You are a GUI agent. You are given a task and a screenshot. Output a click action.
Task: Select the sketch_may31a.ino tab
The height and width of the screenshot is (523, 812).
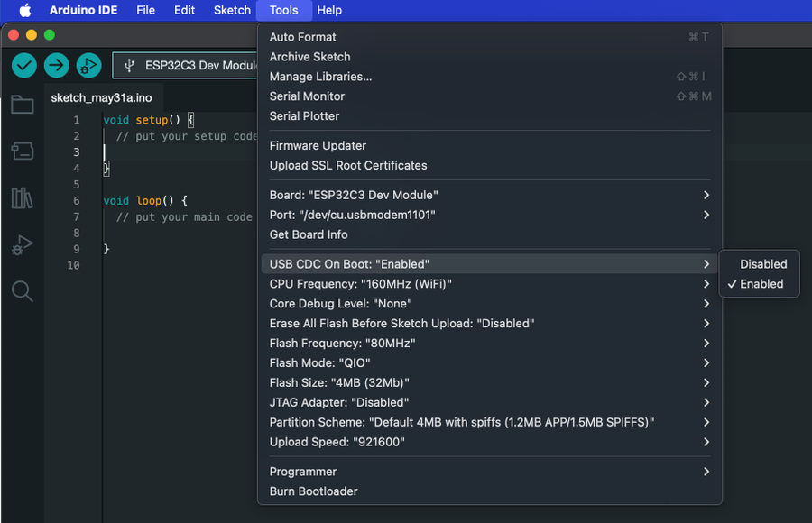(101, 97)
